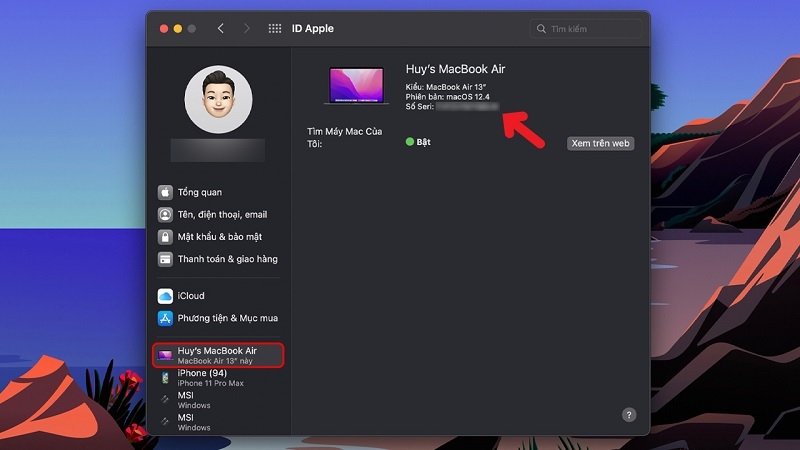Image resolution: width=800 pixels, height=450 pixels.
Task: Click the Huy's MacBook Air title
Action: [455, 69]
